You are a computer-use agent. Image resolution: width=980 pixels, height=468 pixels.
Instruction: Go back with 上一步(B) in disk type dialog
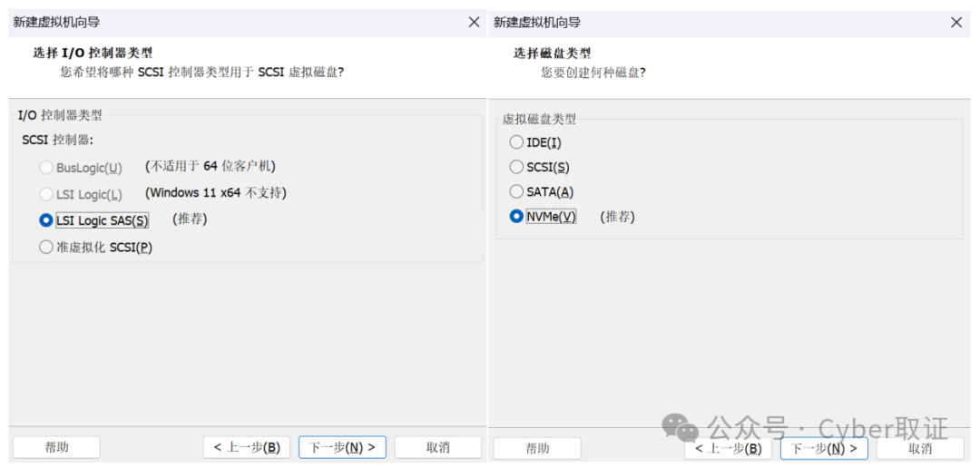[x=728, y=448]
